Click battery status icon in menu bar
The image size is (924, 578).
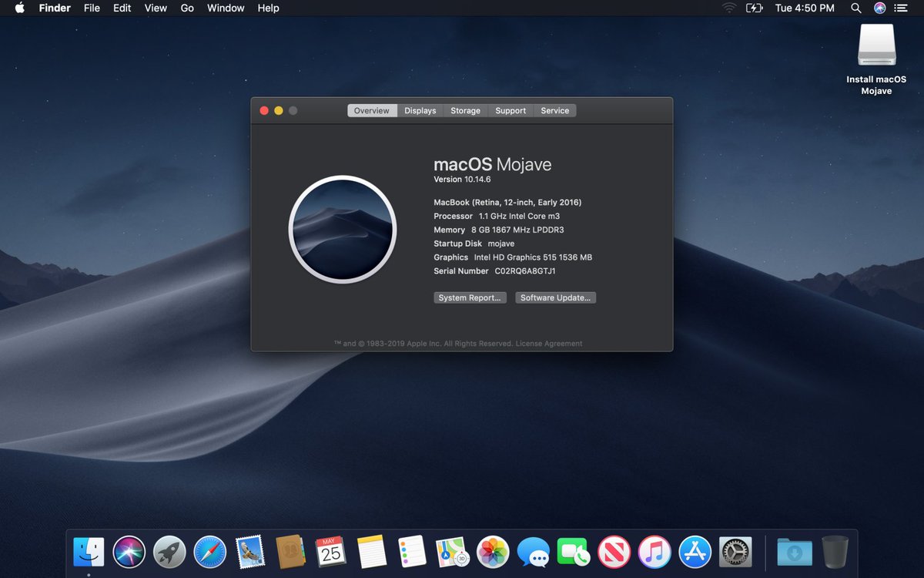755,8
